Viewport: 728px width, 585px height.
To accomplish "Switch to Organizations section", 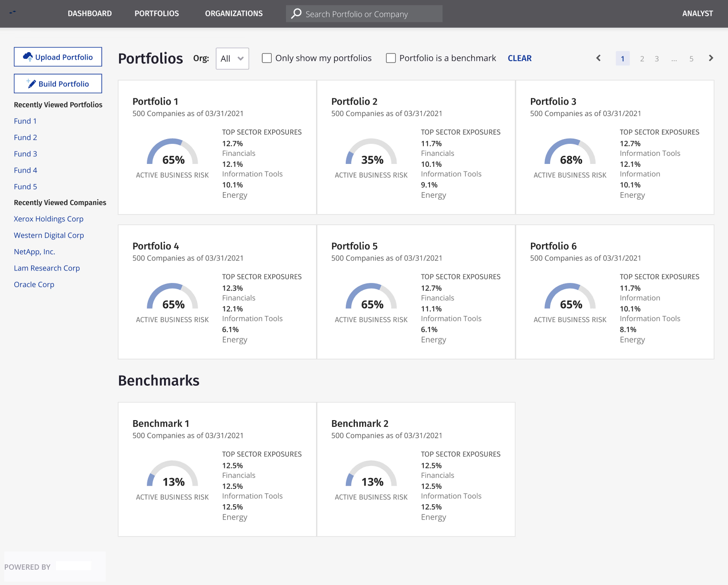I will [x=233, y=13].
